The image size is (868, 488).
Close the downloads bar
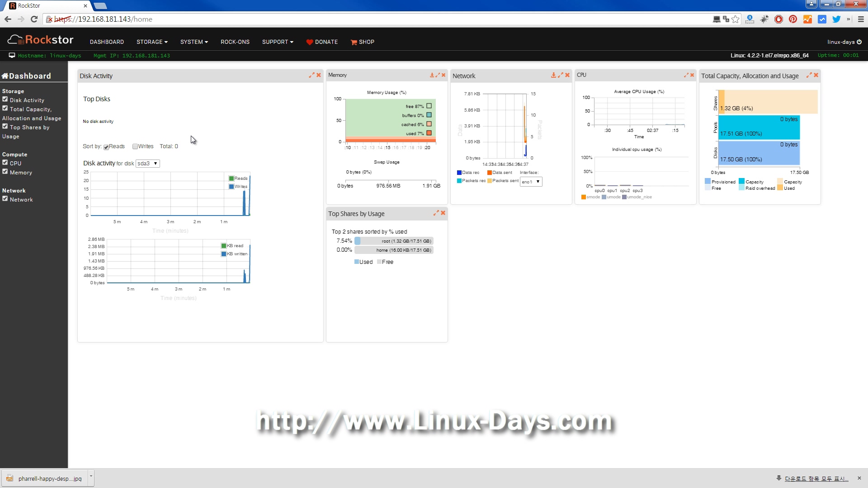coord(859,478)
